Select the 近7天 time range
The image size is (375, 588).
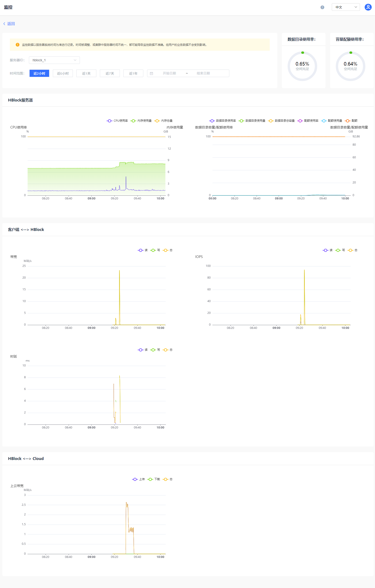coord(110,73)
